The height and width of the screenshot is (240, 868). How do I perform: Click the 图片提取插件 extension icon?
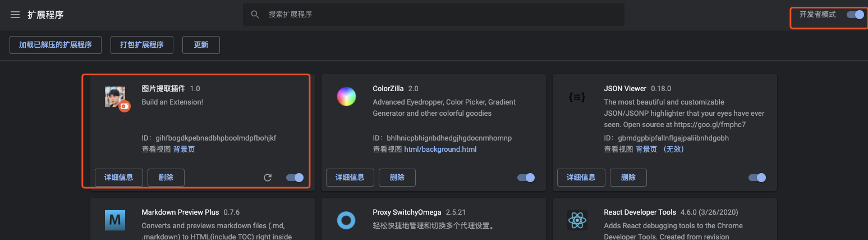116,98
